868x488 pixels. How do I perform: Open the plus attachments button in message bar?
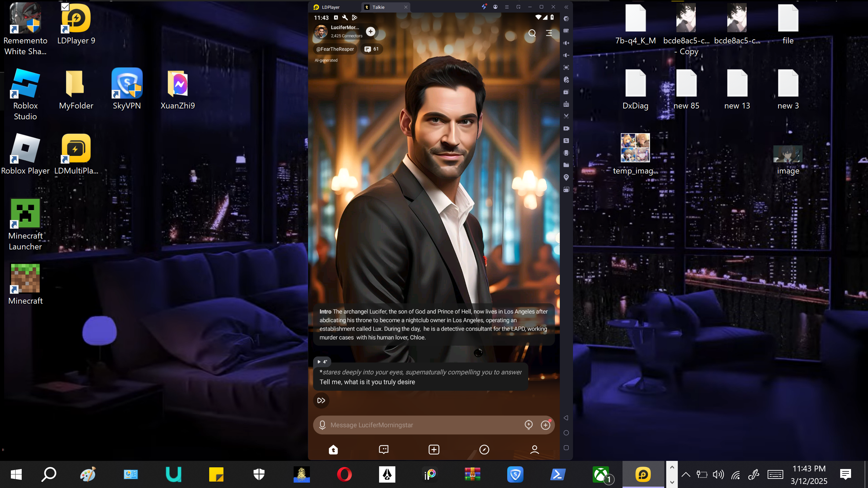(x=546, y=425)
